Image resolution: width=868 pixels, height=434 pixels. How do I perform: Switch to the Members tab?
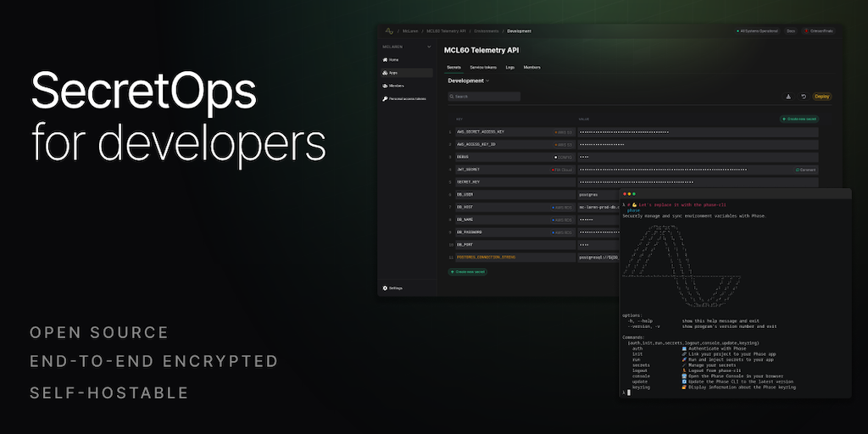(x=532, y=68)
